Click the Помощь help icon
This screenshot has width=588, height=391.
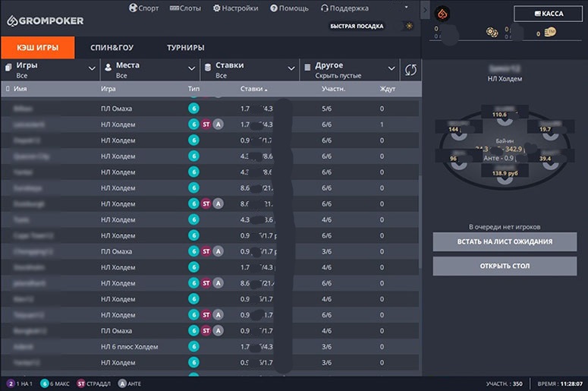pos(274,8)
